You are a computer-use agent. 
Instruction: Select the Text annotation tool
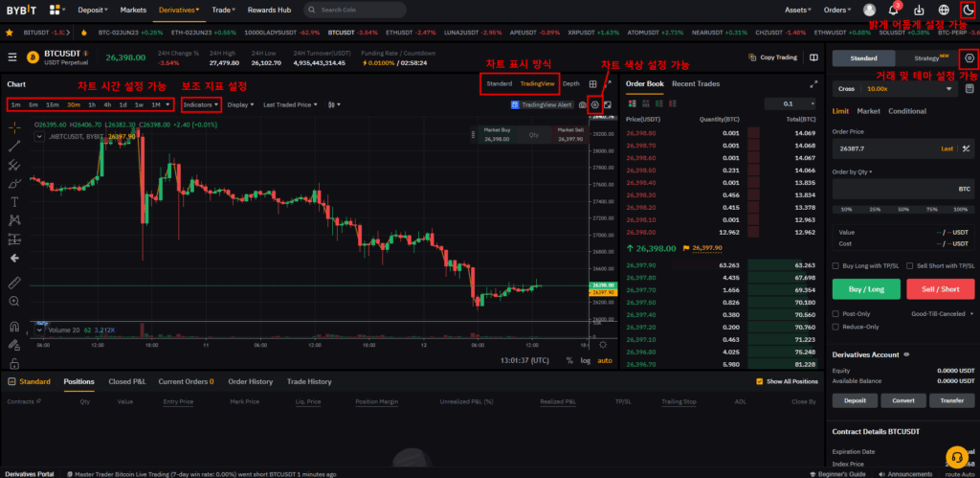coord(14,201)
